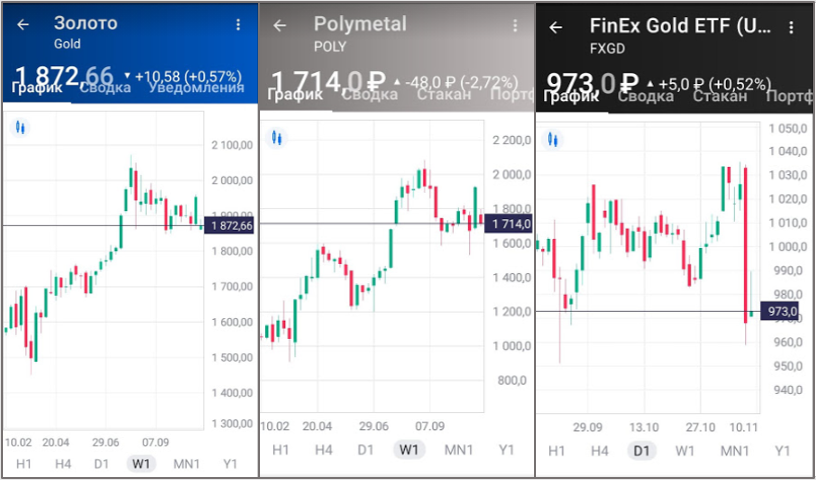Go back from the Gold screen
The height and width of the screenshot is (480, 816).
click(23, 24)
